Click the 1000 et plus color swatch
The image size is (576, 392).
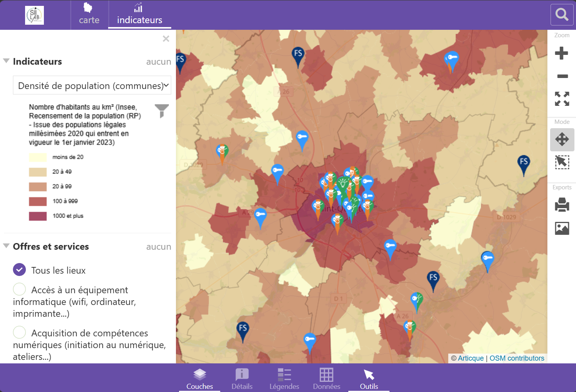(38, 216)
